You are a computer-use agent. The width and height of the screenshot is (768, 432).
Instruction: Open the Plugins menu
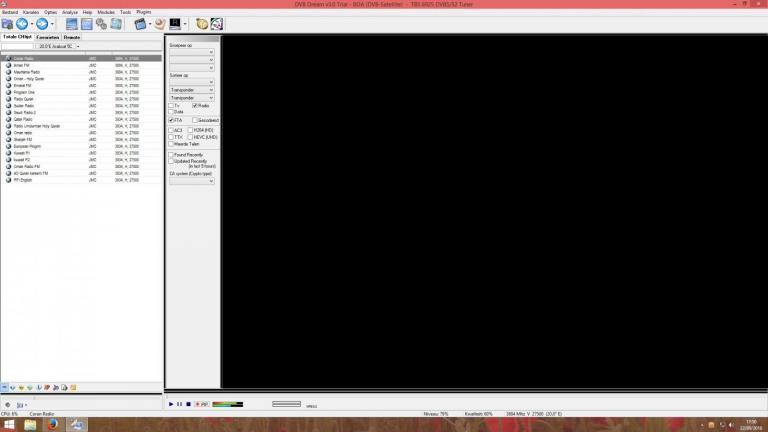[143, 12]
